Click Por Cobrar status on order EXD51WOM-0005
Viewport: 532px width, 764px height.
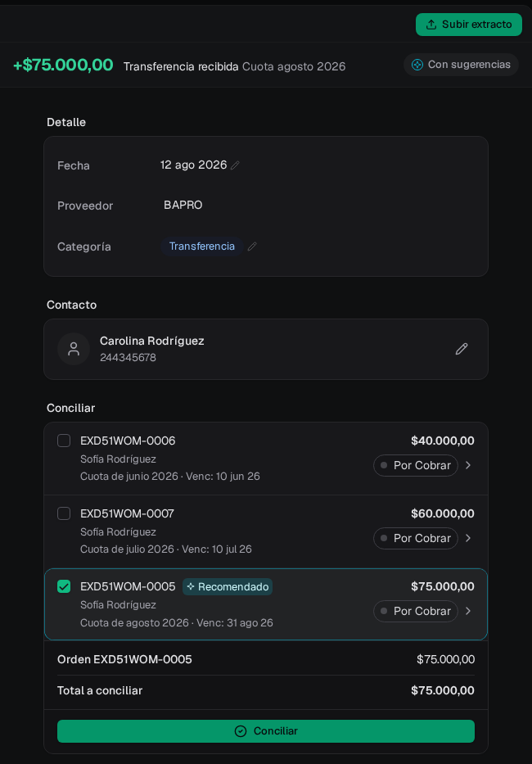pos(416,611)
